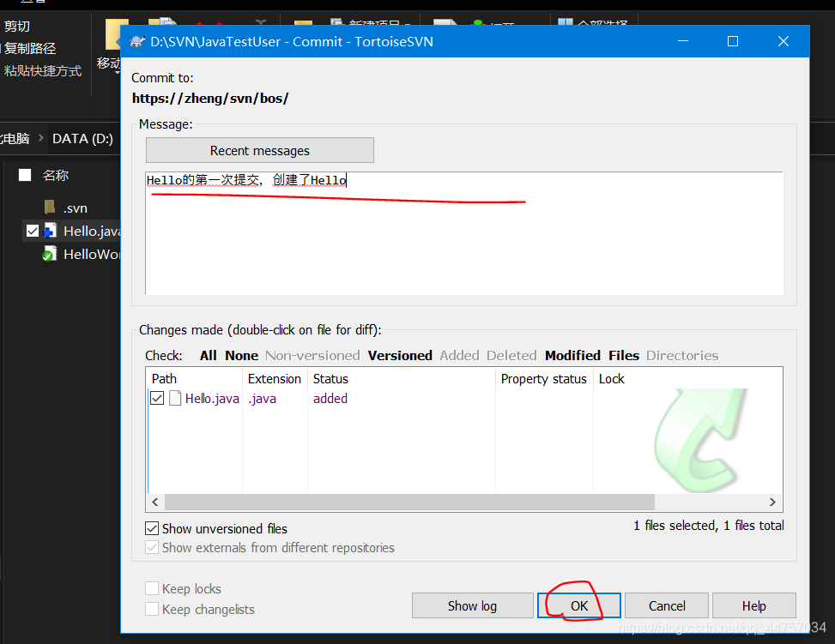835x644 pixels.
Task: Click the 'added' status cell
Action: coord(330,398)
